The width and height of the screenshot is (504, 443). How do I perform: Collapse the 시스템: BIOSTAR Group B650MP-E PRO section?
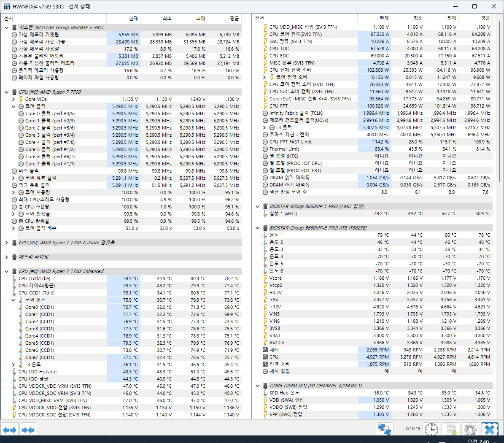pos(6,28)
